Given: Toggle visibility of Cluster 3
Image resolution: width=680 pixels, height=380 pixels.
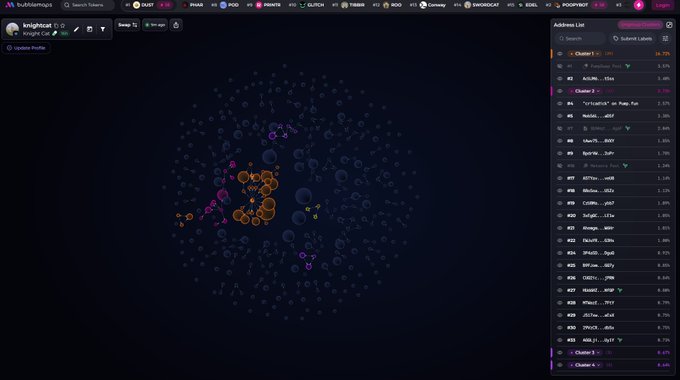Looking at the screenshot, I should (560, 353).
